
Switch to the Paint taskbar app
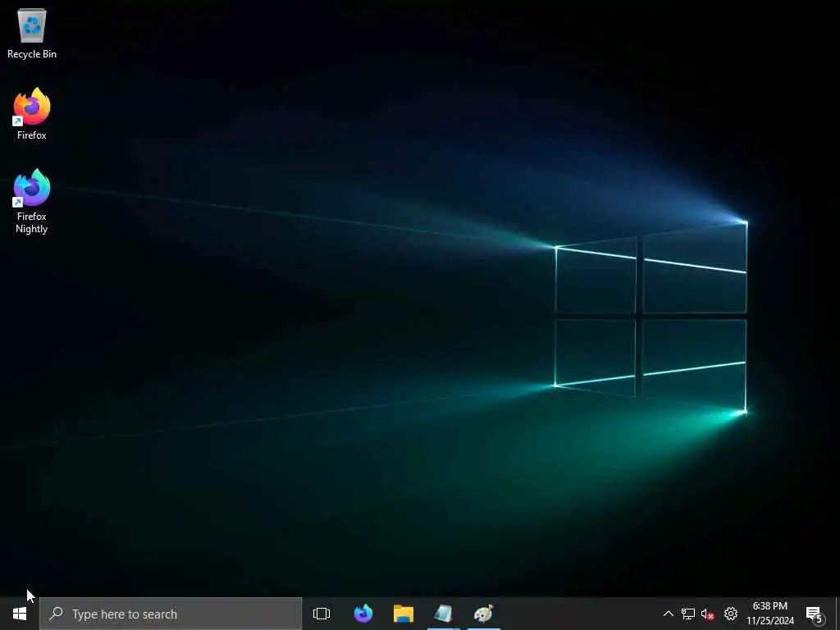coord(484,614)
